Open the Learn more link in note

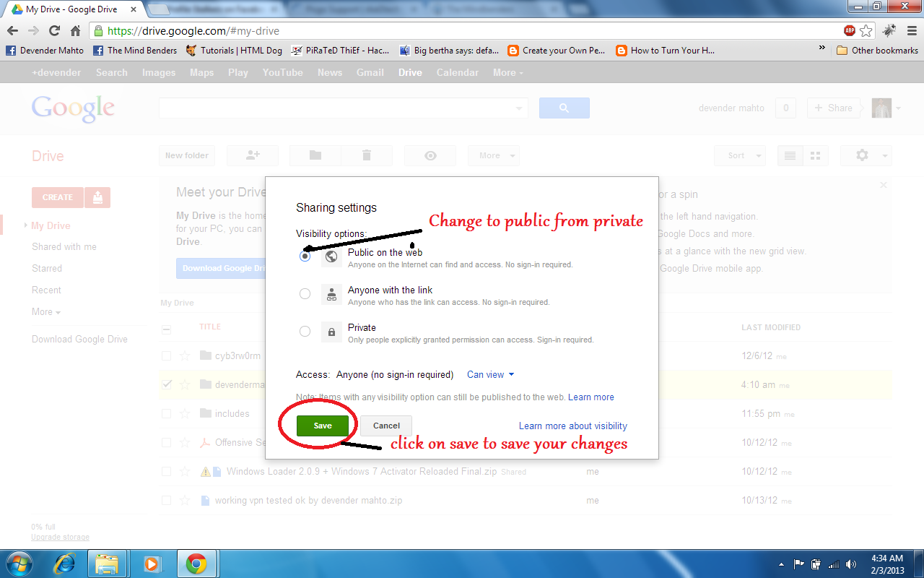(x=591, y=397)
